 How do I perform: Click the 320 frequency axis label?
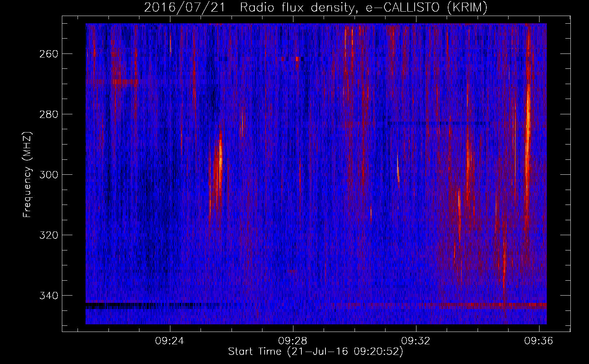tap(48, 235)
